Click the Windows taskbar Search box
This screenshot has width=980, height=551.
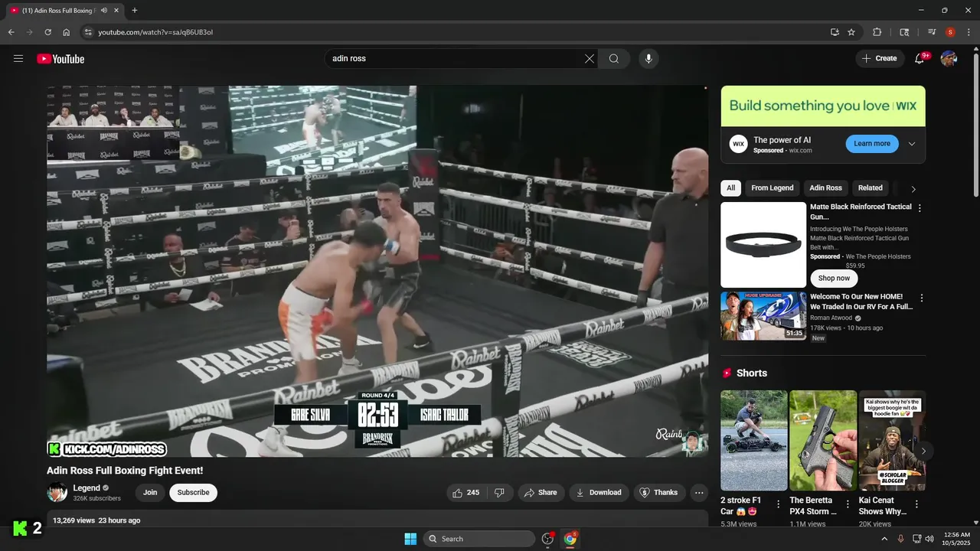tap(479, 539)
